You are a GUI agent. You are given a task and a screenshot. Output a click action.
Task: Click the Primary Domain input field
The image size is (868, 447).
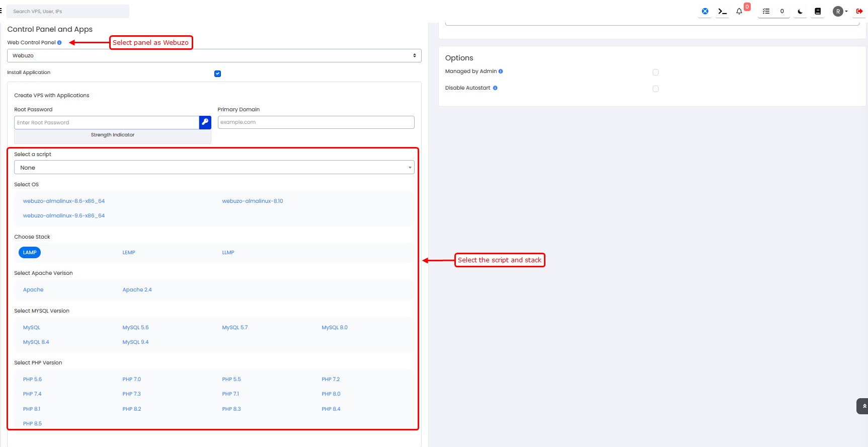pos(315,122)
